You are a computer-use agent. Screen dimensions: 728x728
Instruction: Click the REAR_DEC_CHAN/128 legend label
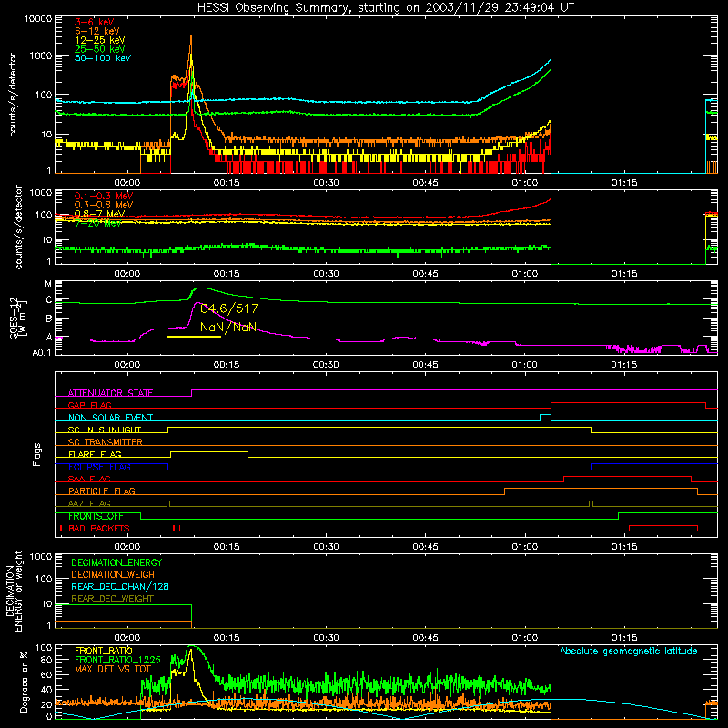point(120,587)
